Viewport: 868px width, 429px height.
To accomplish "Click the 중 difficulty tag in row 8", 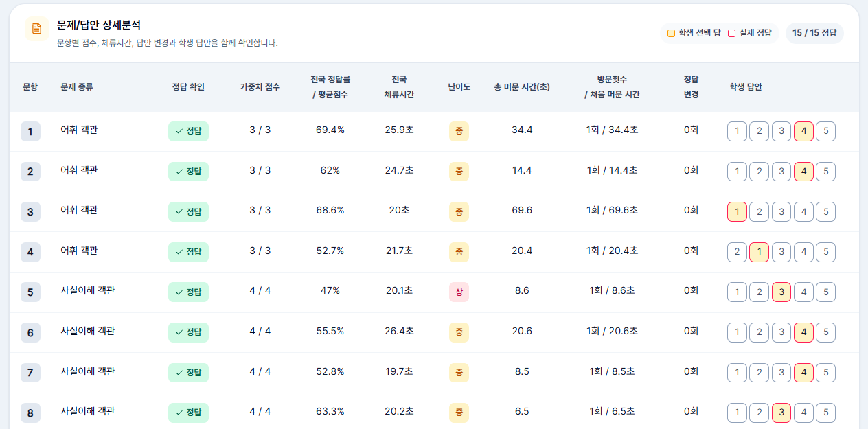I will [x=459, y=413].
